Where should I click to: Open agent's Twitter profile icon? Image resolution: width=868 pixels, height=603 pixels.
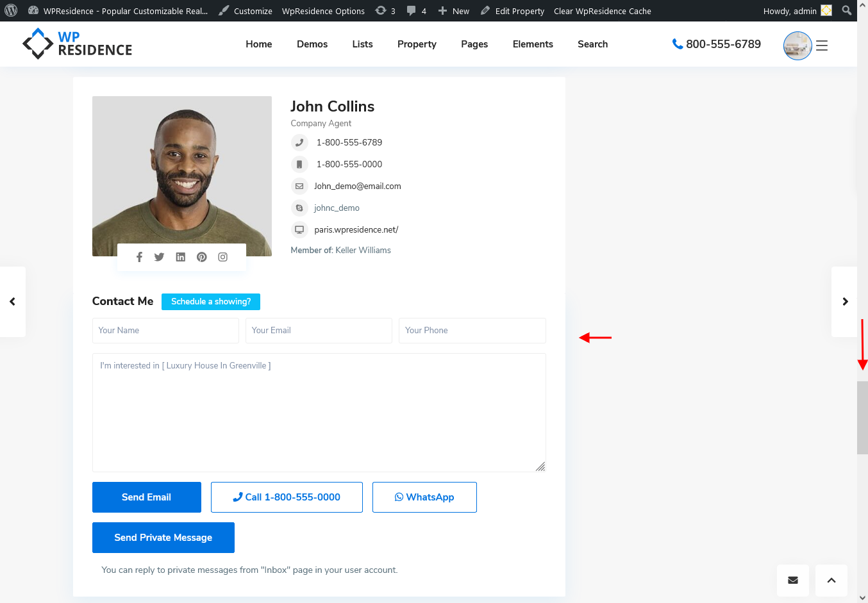[159, 257]
